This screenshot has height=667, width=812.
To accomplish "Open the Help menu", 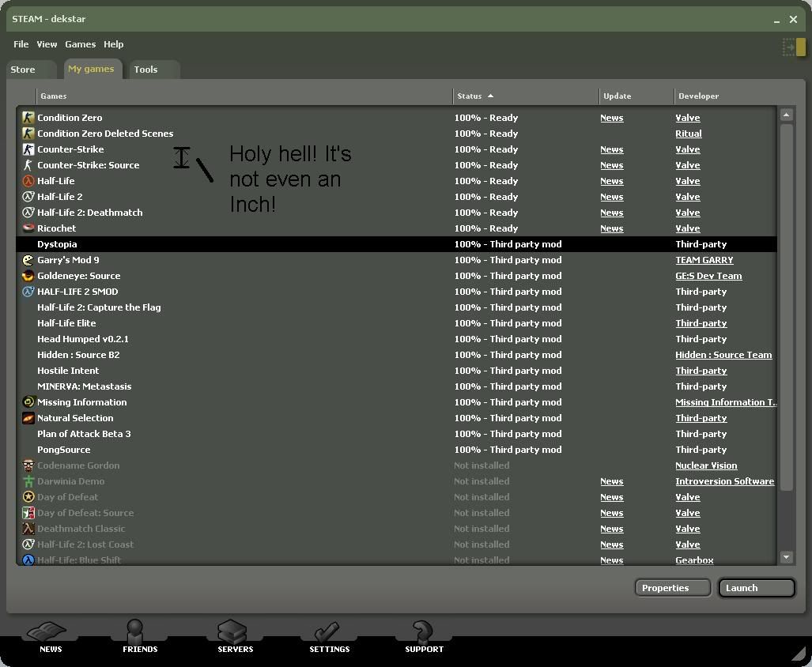I will pyautogui.click(x=113, y=44).
